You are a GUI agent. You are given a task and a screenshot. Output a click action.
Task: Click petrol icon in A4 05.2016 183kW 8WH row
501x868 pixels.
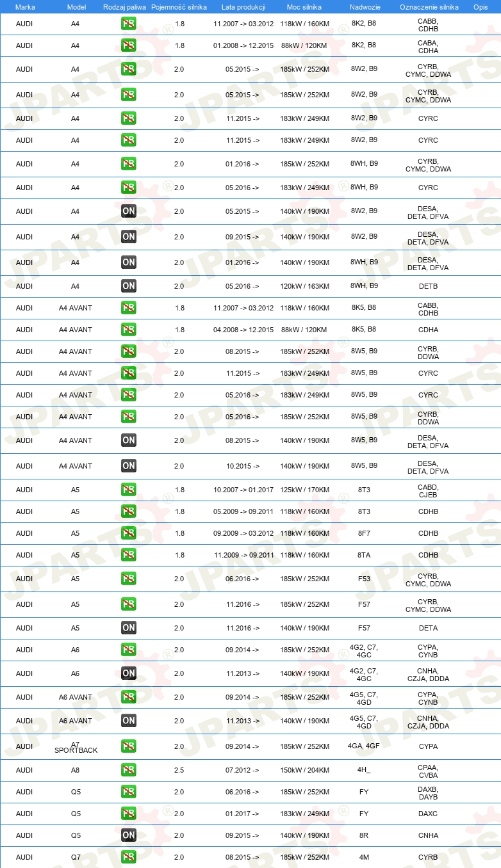(129, 188)
